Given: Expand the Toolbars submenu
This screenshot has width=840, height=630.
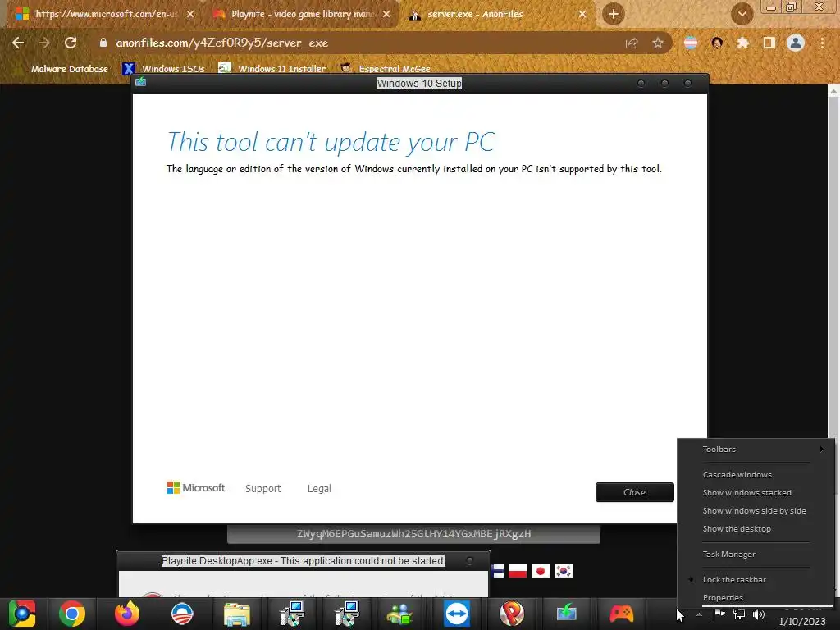Looking at the screenshot, I should [756, 449].
